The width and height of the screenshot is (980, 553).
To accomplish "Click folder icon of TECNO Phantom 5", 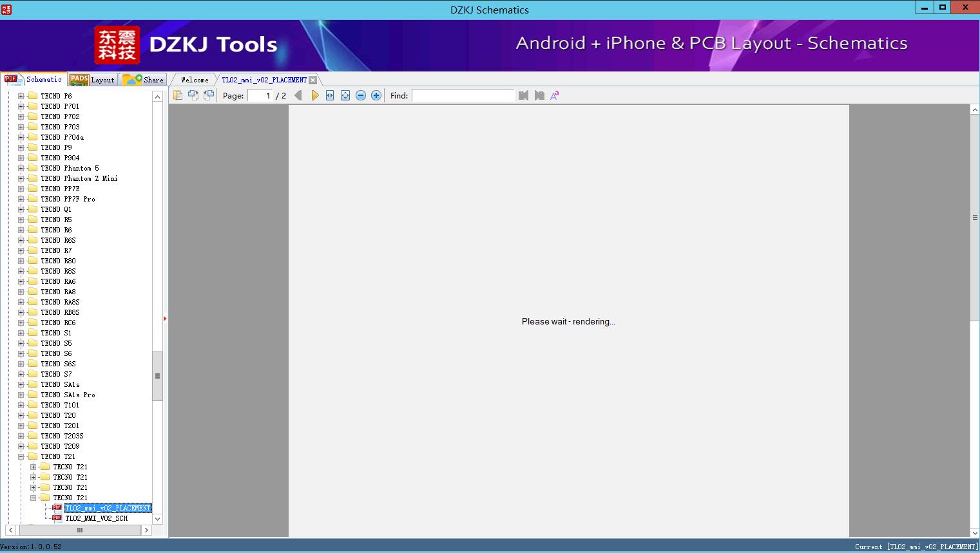I will [33, 168].
